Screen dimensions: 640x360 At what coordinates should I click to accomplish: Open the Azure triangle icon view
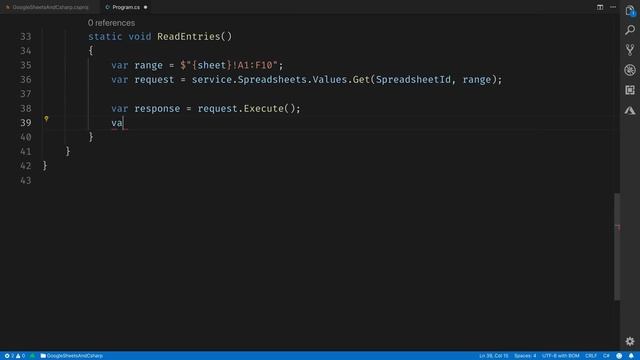pyautogui.click(x=630, y=111)
